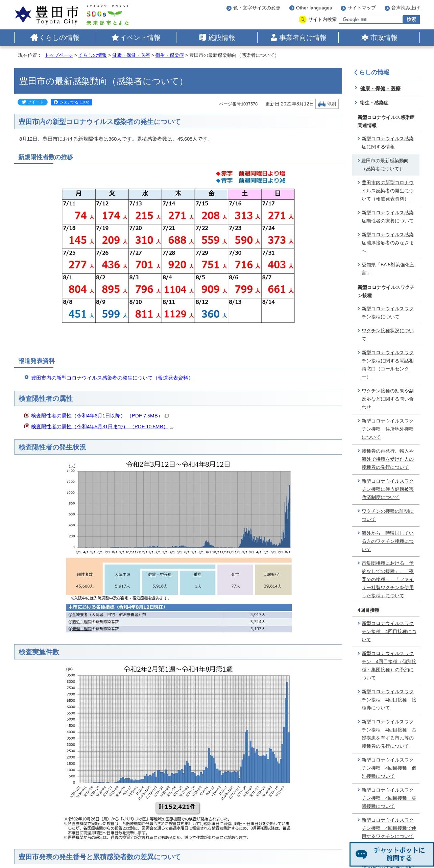
Task: Click the yellow search magnifier icon
Action: [x=303, y=20]
